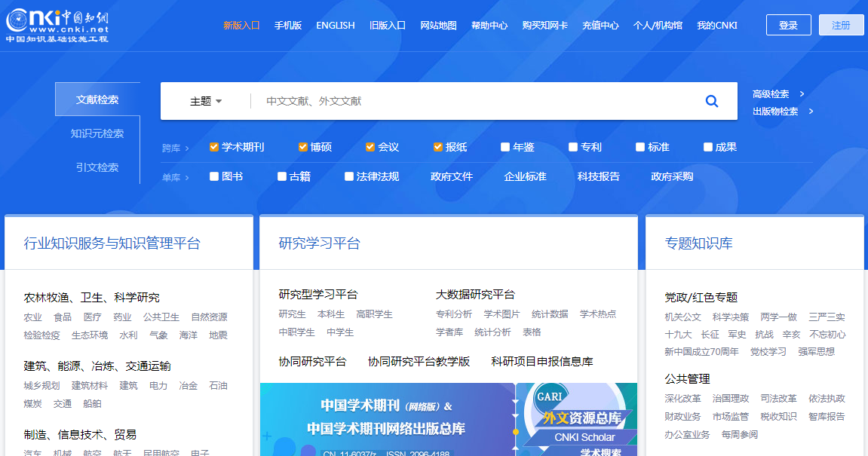
Task: Open the 学者库 link
Action: click(449, 332)
